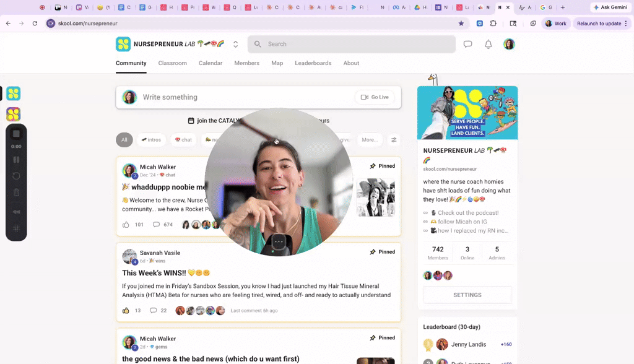Open how I replaced my RN inc link
This screenshot has height=364, width=634.
472,230
